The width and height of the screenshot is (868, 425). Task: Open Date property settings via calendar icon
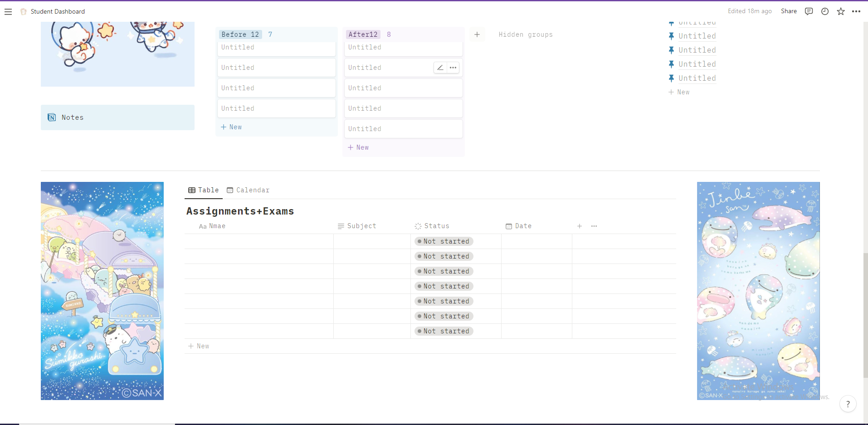(509, 226)
